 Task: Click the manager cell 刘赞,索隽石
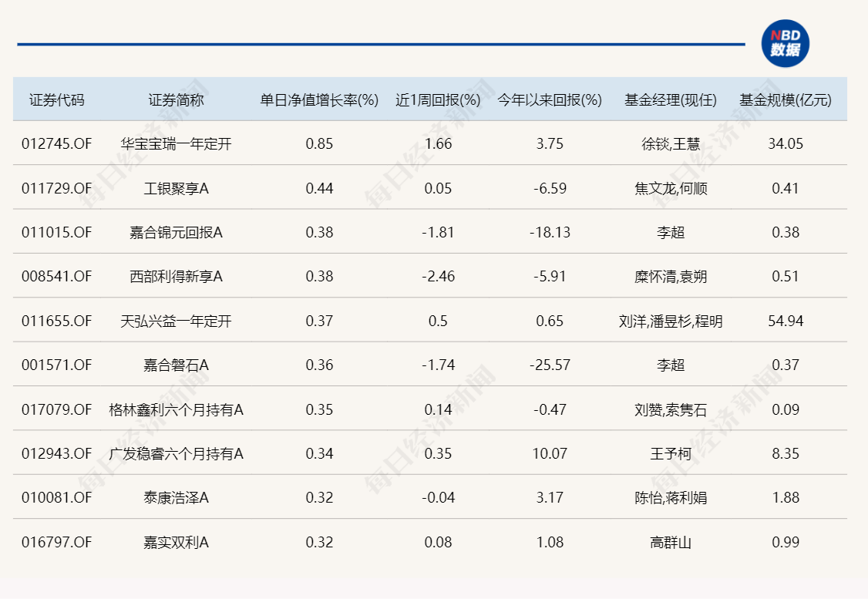pos(671,409)
